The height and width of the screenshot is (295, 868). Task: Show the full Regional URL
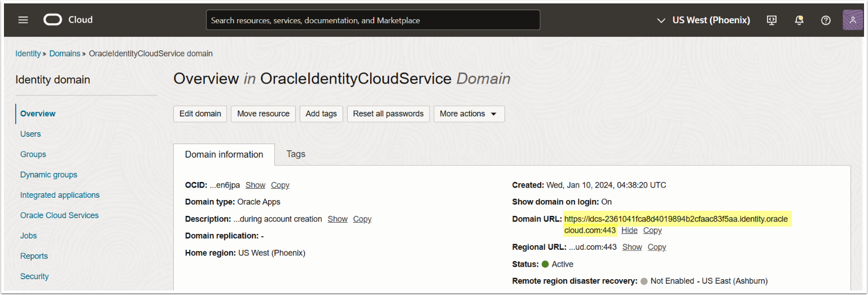tap(632, 247)
